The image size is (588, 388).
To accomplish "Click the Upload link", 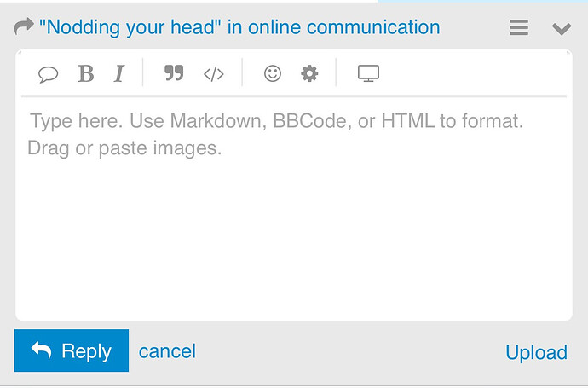I will coord(536,352).
